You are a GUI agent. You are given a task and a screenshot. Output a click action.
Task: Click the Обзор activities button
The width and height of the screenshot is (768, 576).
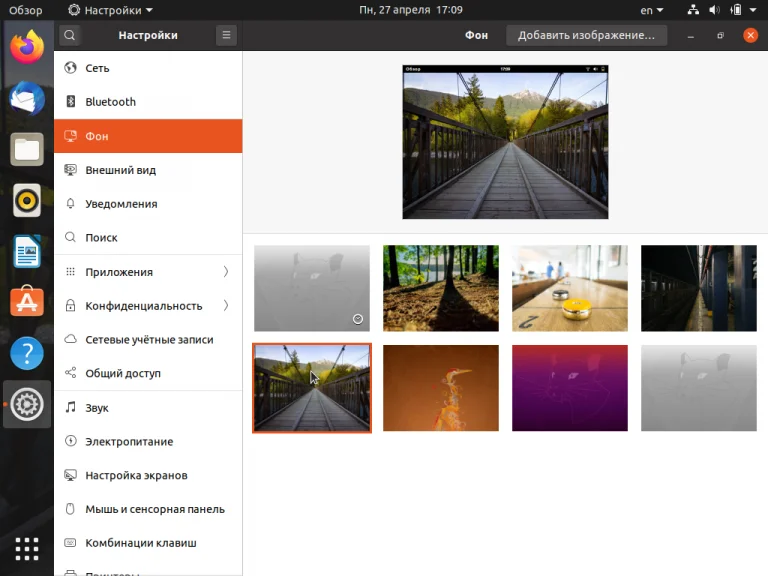coord(26,10)
